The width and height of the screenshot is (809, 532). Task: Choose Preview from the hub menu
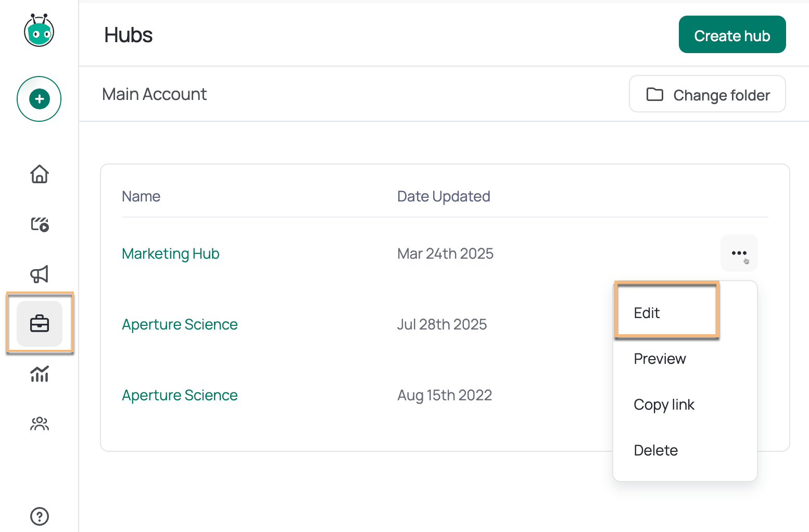[660, 359]
